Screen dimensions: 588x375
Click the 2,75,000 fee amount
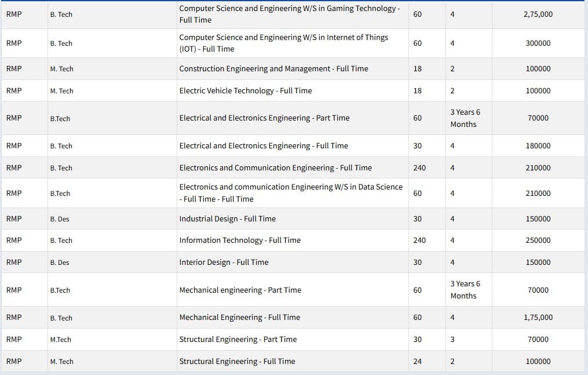538,14
